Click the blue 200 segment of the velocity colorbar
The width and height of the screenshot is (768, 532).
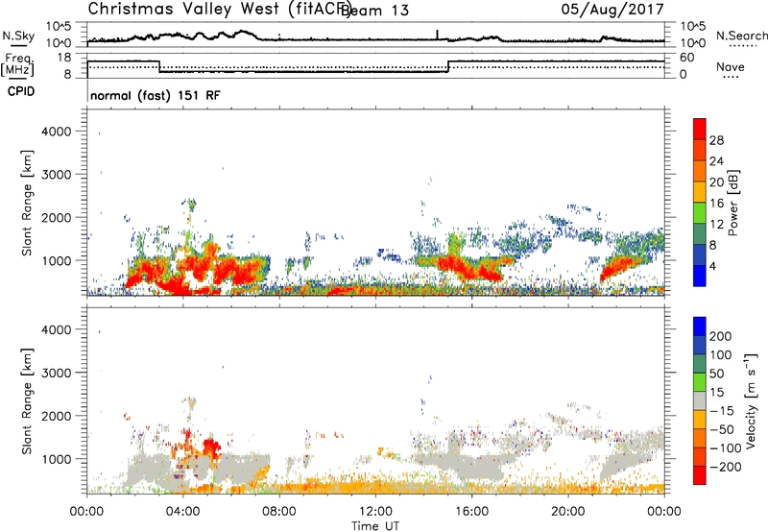[700, 326]
